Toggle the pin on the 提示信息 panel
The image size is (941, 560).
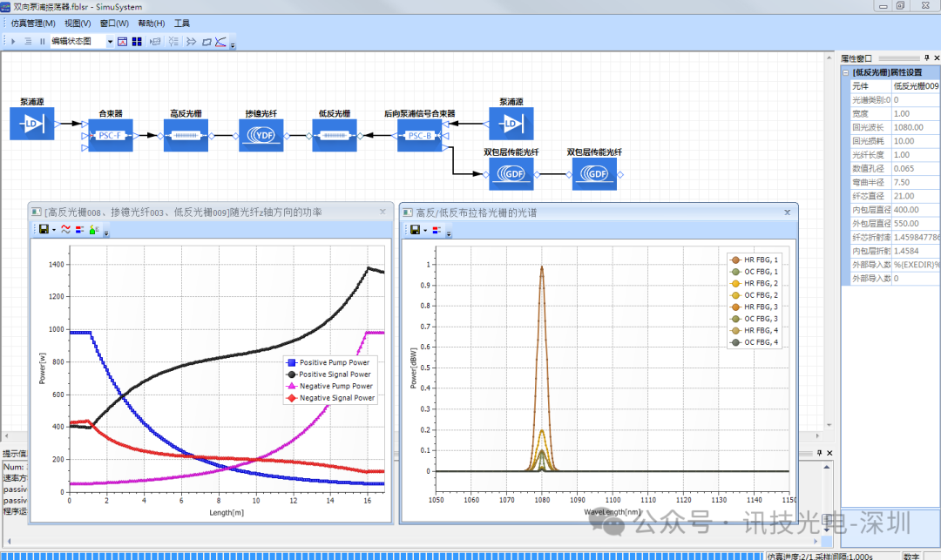coord(819,453)
